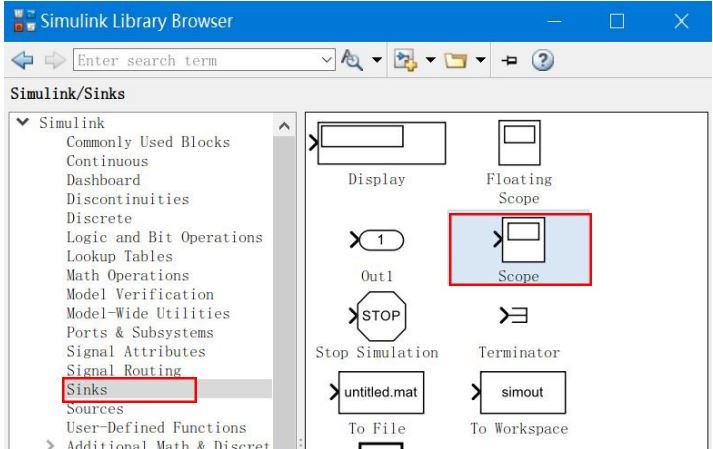Viewport: 713px width, 449px height.
Task: Select Ports & Subsystems library
Action: click(x=140, y=333)
